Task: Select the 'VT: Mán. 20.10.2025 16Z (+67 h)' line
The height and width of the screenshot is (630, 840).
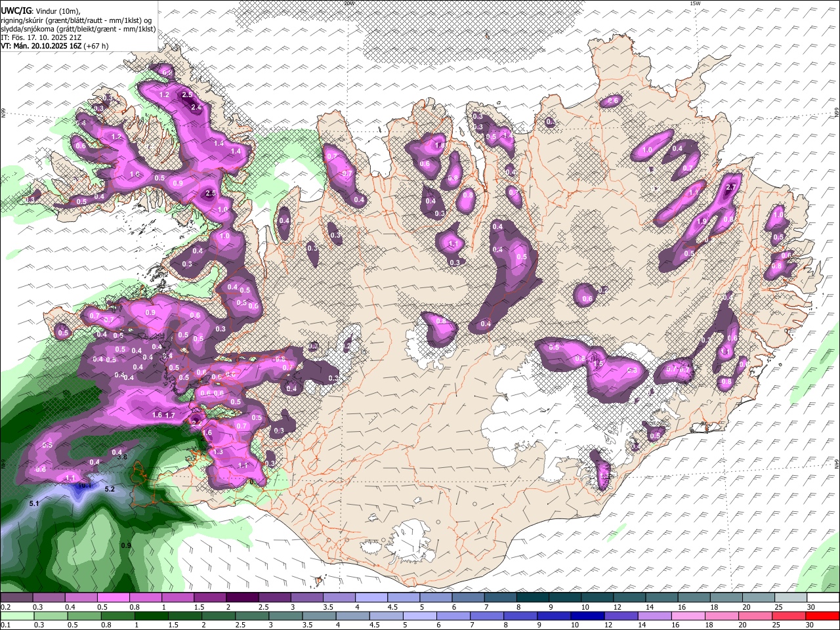Action: [54, 46]
